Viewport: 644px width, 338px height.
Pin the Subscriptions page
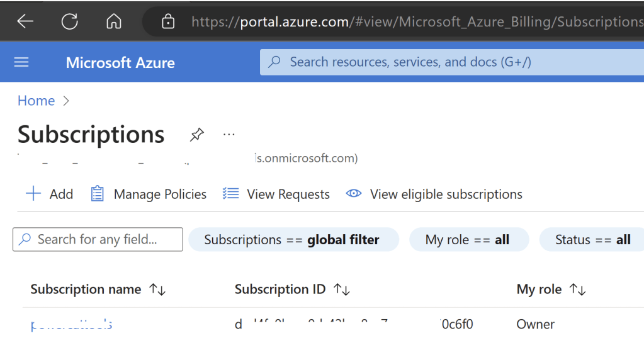pyautogui.click(x=197, y=135)
